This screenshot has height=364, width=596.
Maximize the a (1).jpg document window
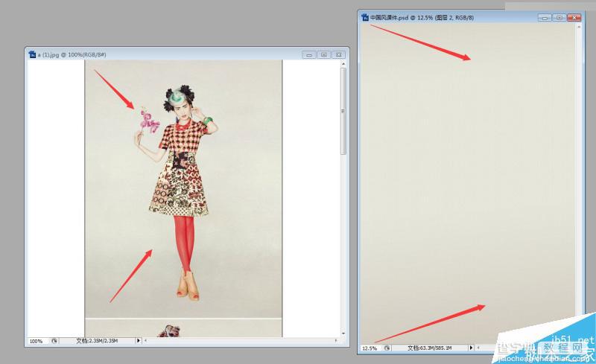point(324,55)
